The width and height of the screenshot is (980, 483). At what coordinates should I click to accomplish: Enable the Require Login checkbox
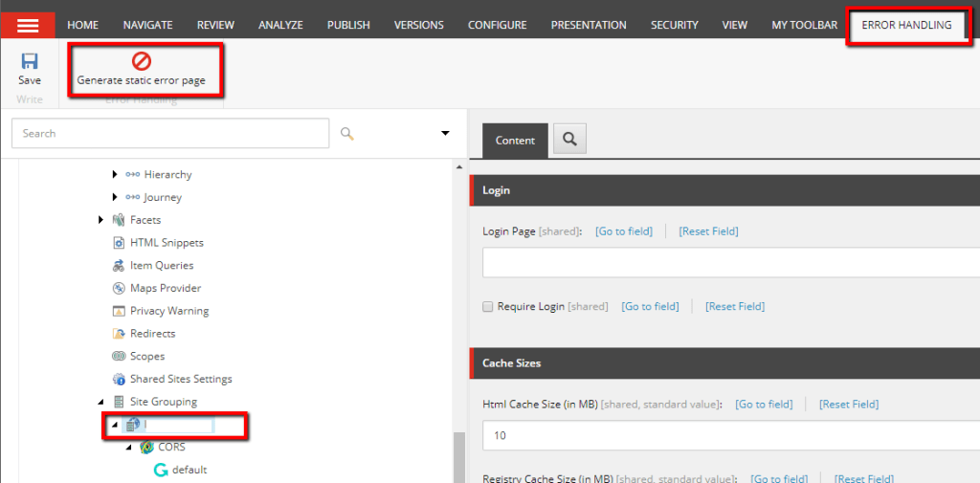tap(488, 307)
